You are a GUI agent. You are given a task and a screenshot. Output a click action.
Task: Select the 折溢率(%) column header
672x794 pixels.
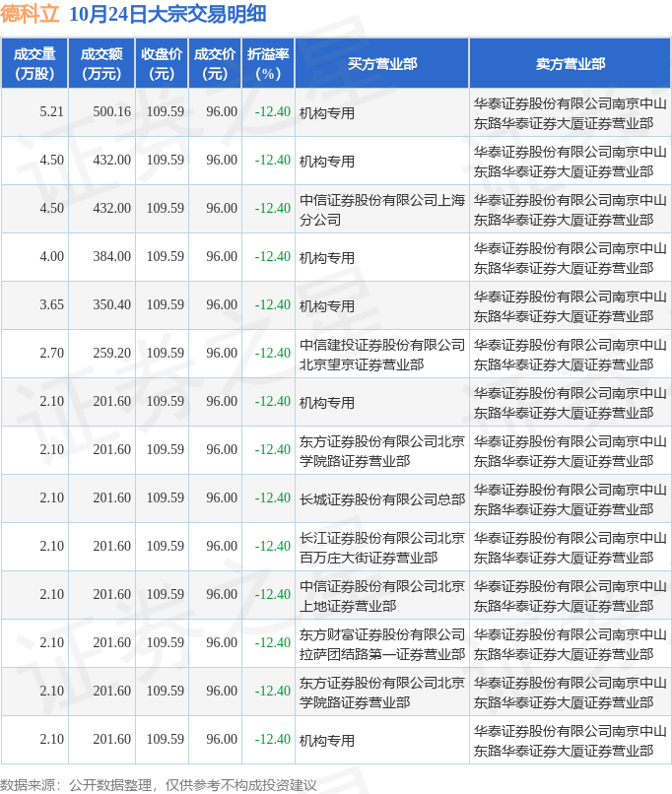click(268, 63)
